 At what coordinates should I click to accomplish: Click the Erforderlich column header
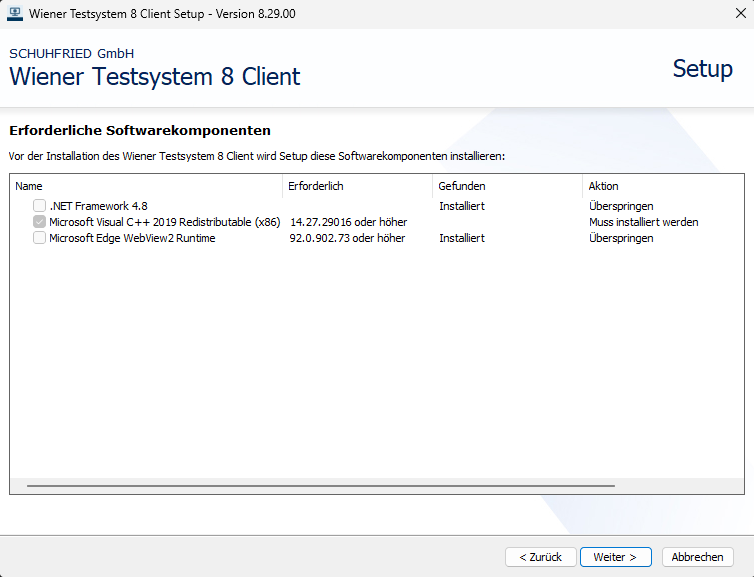(x=357, y=186)
